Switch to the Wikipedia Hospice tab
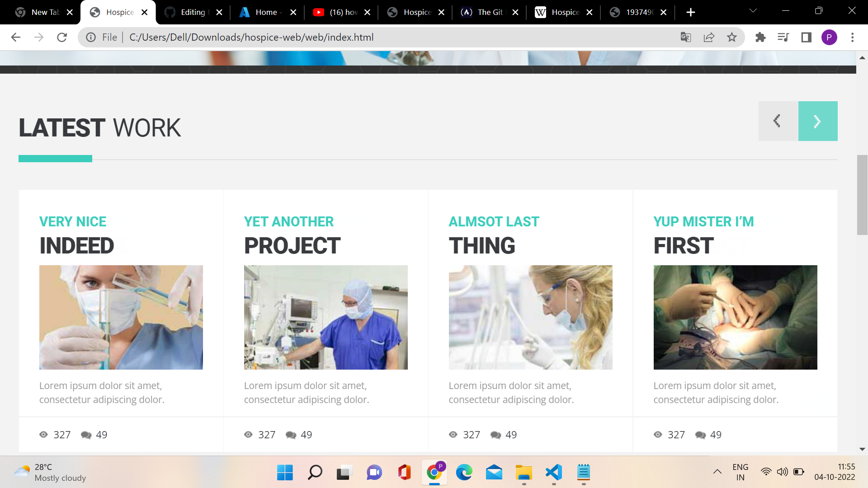The width and height of the screenshot is (868, 488). [x=564, y=12]
